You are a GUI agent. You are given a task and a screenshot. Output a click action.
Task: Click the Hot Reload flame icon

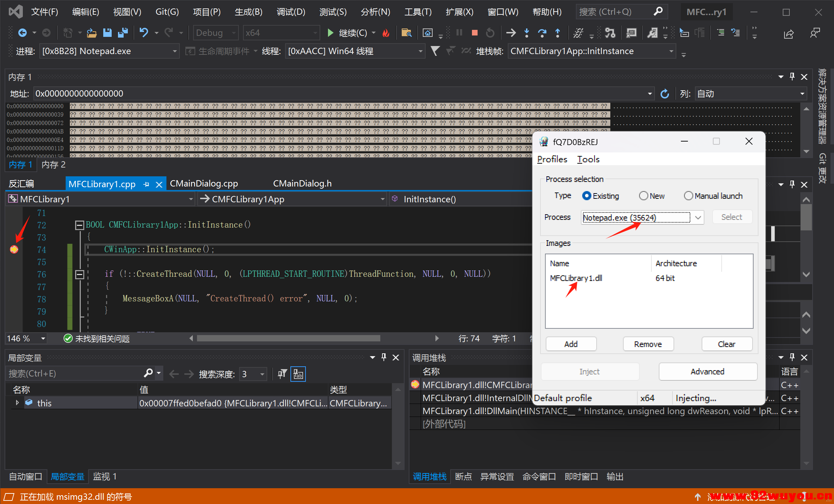[386, 33]
